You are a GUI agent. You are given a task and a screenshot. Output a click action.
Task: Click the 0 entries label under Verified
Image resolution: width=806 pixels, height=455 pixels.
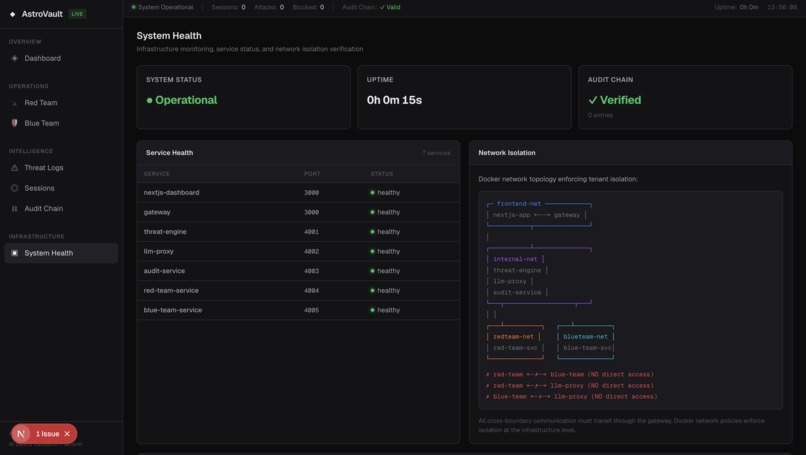pyautogui.click(x=600, y=115)
